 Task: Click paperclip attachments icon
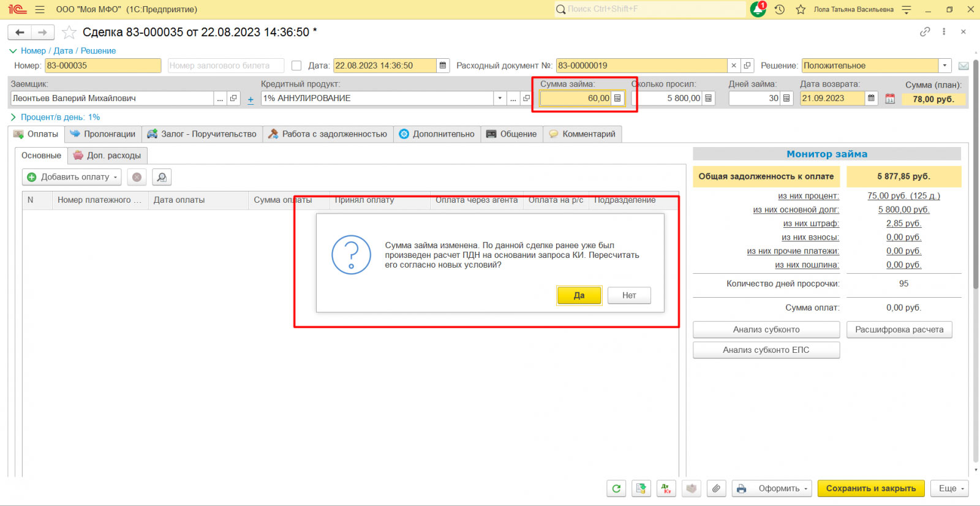[716, 488]
